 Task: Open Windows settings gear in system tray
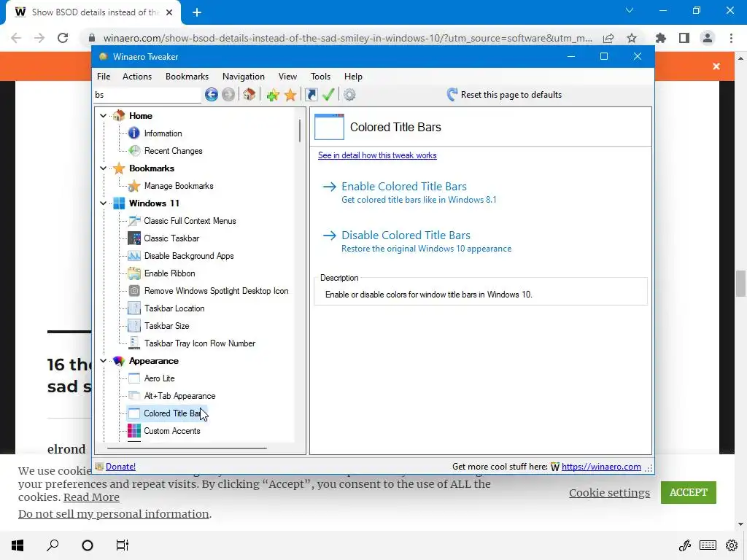coord(732,545)
